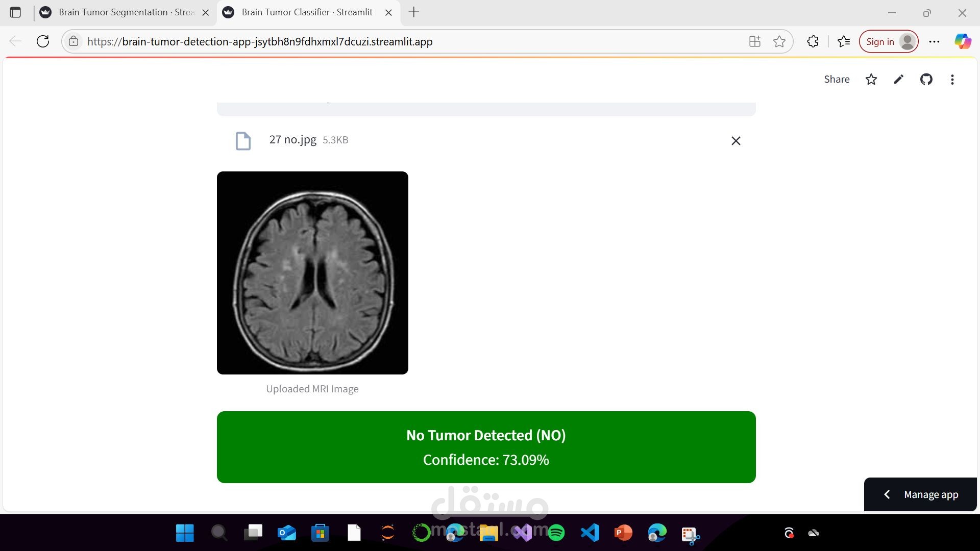Open Streamlit three-dot menu

click(x=952, y=79)
